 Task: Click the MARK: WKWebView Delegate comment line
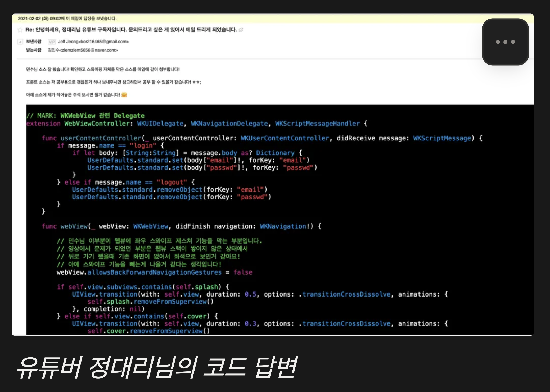(85, 116)
